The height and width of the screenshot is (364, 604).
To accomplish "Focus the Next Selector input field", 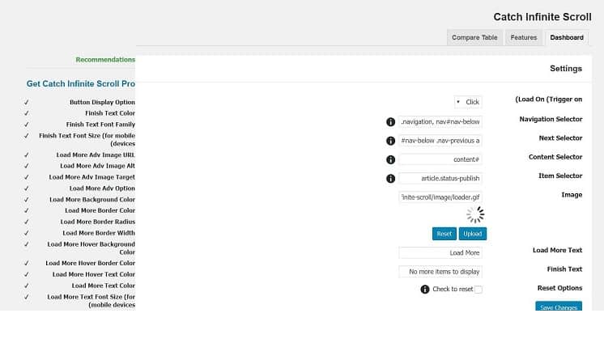I will coord(440,141).
